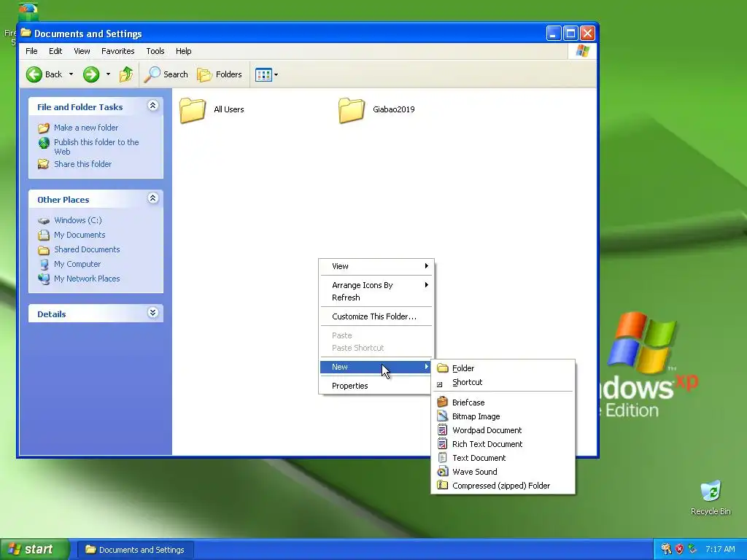
Task: Go to Shared Documents link
Action: click(87, 249)
